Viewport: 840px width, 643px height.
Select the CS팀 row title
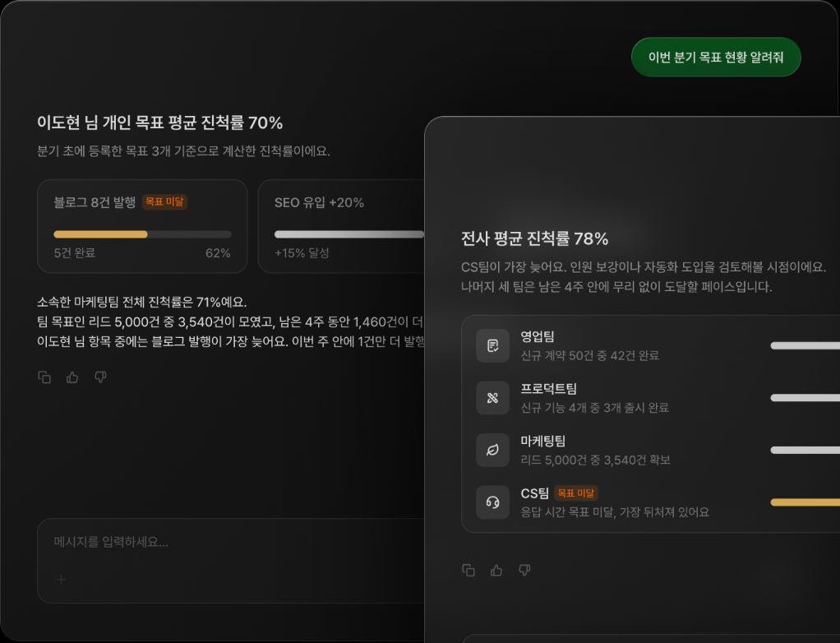(534, 493)
